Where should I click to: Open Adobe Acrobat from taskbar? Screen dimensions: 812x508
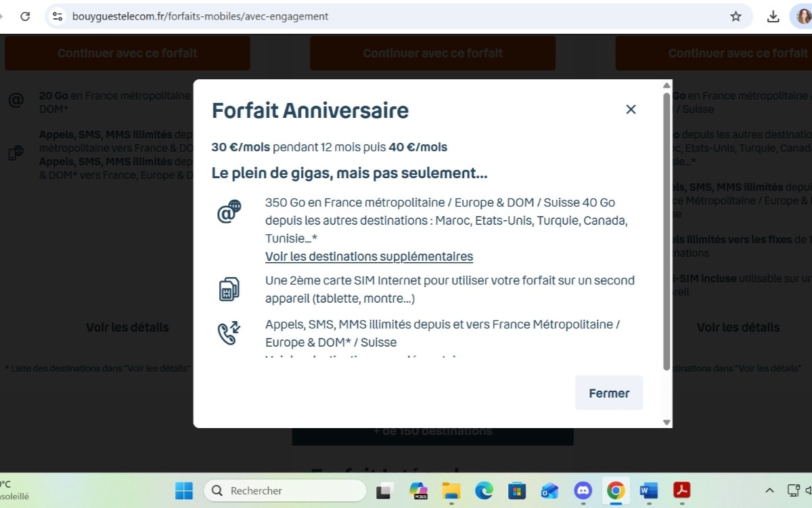point(681,490)
